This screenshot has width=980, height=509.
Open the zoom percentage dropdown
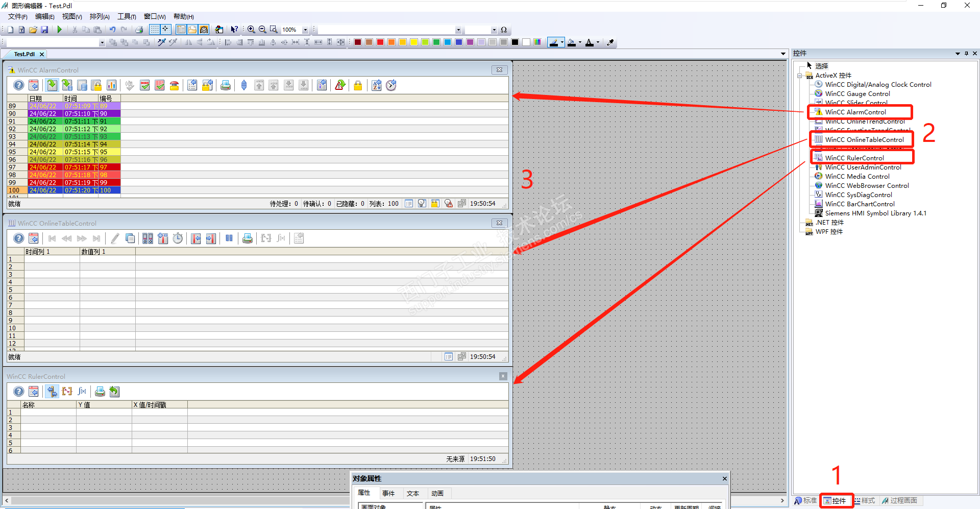coord(305,30)
